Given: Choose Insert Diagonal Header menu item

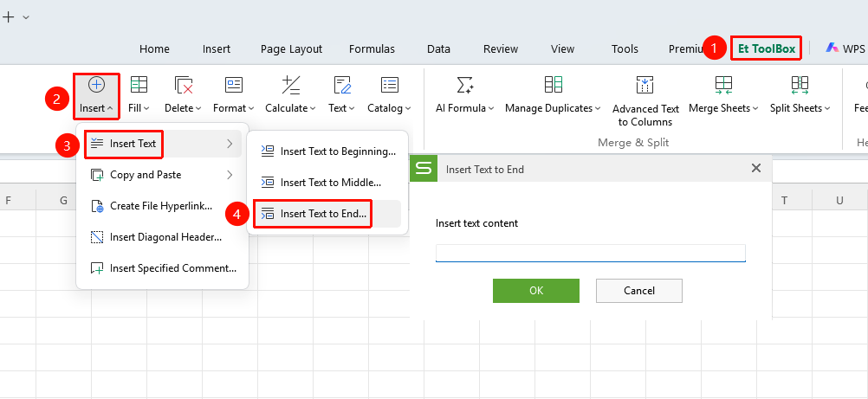Looking at the screenshot, I should (x=162, y=237).
